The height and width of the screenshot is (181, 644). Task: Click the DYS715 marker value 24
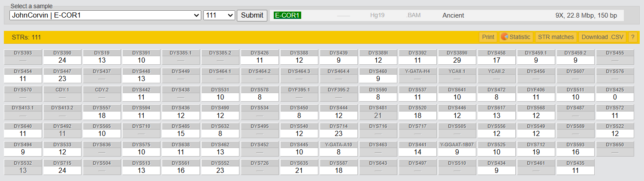62,171
